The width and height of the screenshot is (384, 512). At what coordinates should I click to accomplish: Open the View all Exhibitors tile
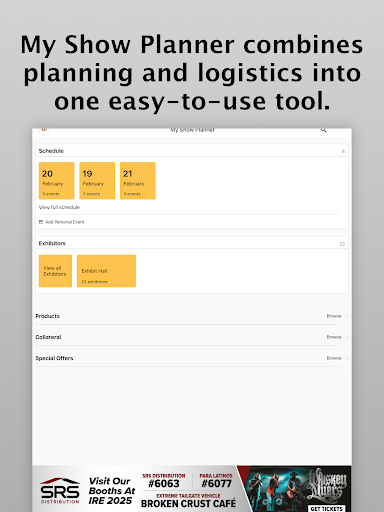pos(55,271)
